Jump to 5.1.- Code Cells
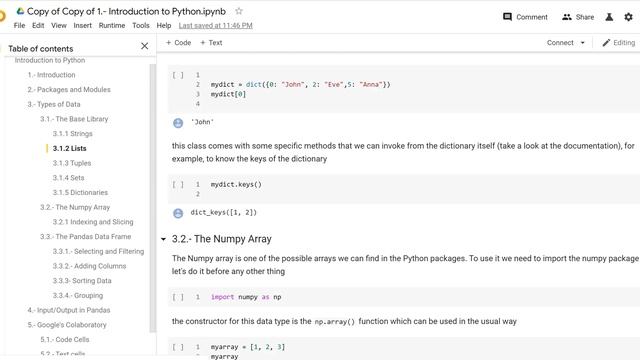640x360 pixels. click(x=64, y=339)
